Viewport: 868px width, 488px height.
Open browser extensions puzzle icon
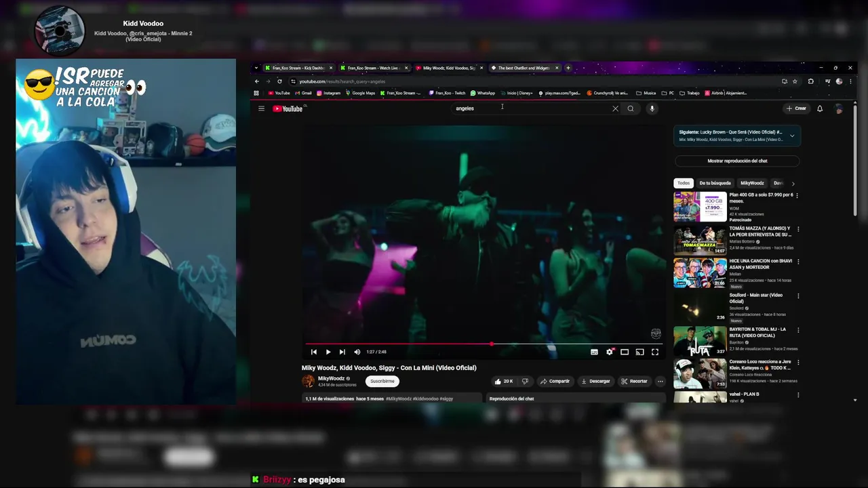tap(811, 81)
